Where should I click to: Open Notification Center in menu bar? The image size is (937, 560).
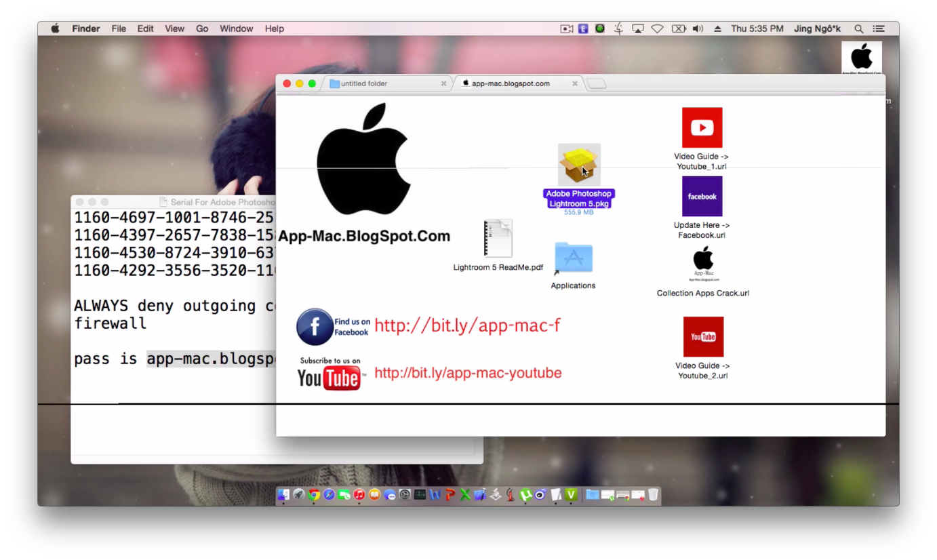pyautogui.click(x=879, y=28)
